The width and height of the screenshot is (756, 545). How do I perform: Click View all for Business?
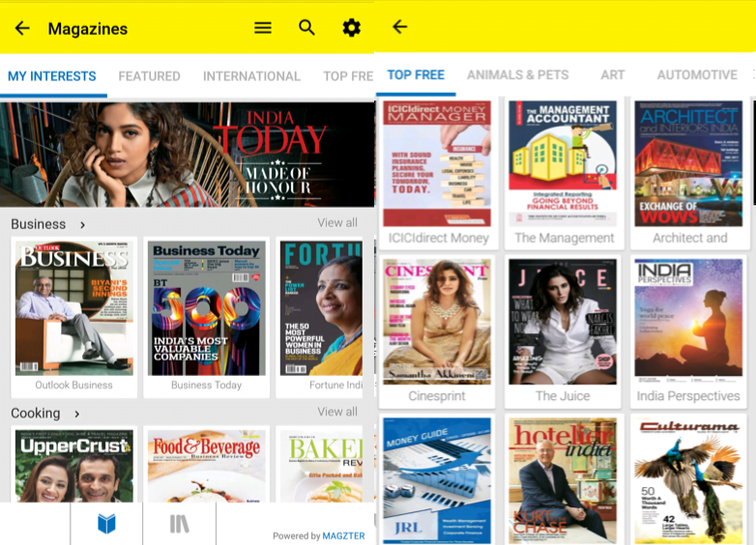(x=337, y=223)
